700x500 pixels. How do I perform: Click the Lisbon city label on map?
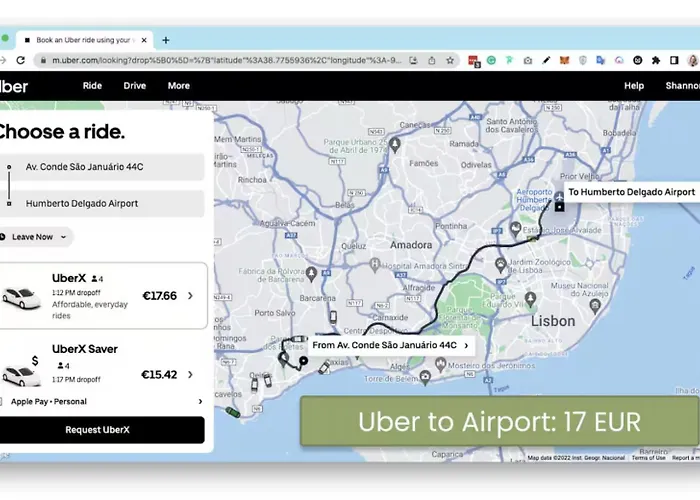tap(553, 321)
